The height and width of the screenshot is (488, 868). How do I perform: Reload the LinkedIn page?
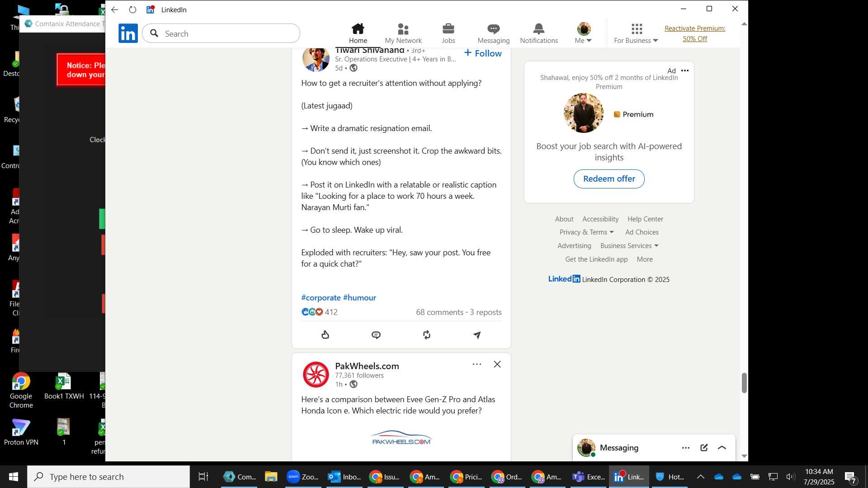point(132,9)
